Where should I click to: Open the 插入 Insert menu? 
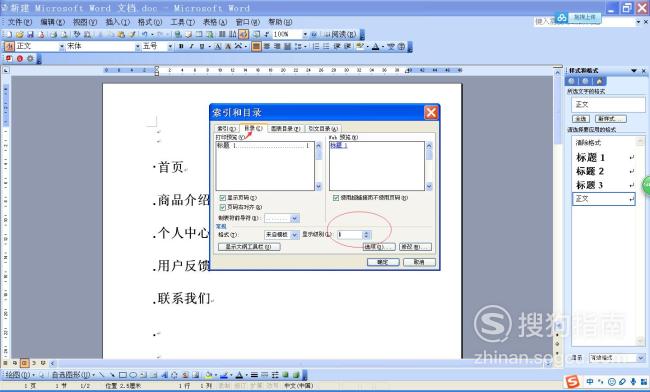(117, 22)
